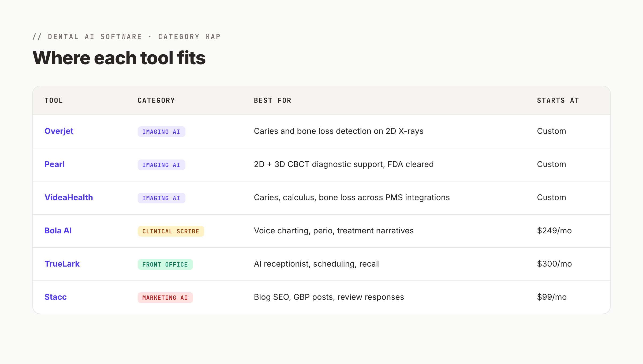
Task: Click the $99/mo price for Stacc
Action: pos(552,297)
